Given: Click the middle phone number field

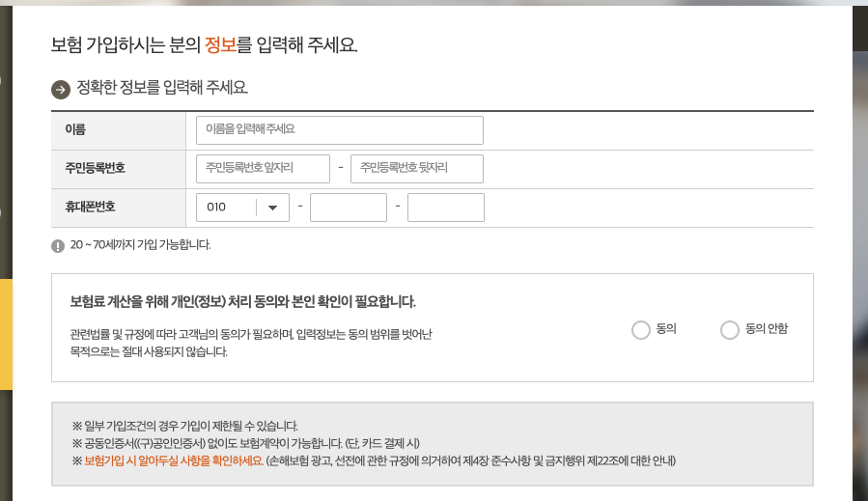Looking at the screenshot, I should [x=349, y=208].
